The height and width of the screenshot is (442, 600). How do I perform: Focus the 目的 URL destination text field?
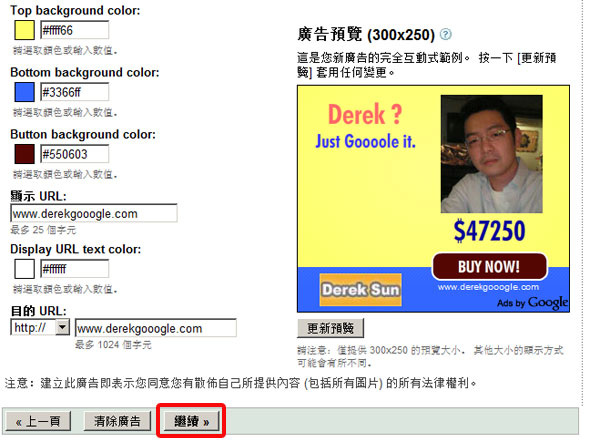(156, 328)
